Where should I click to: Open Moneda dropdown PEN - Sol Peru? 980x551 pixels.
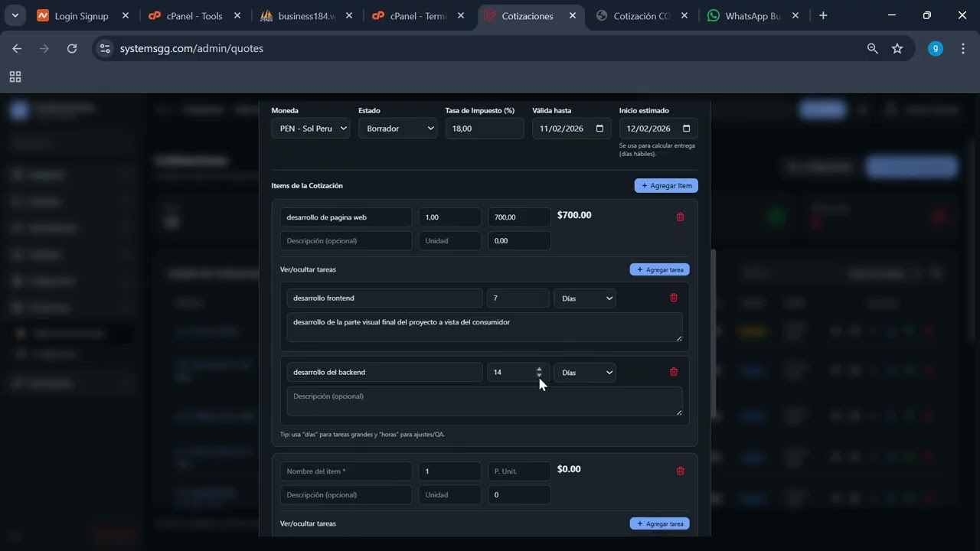coord(311,129)
